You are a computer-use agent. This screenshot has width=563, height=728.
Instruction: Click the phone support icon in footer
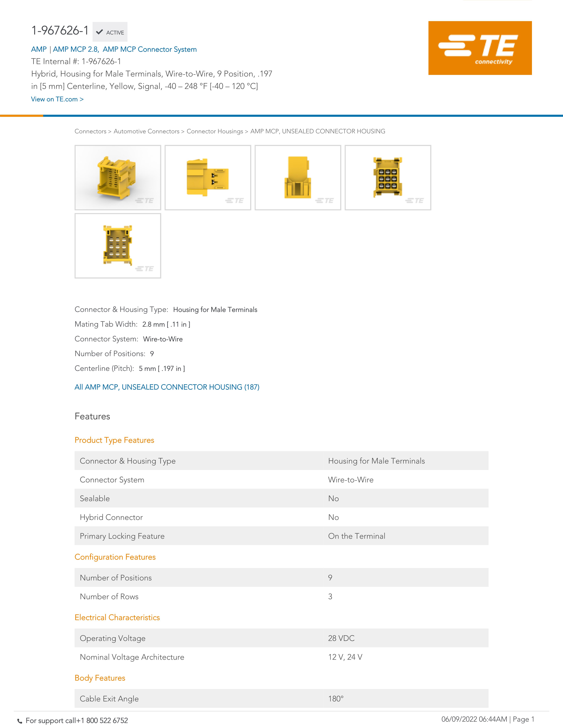(x=20, y=721)
